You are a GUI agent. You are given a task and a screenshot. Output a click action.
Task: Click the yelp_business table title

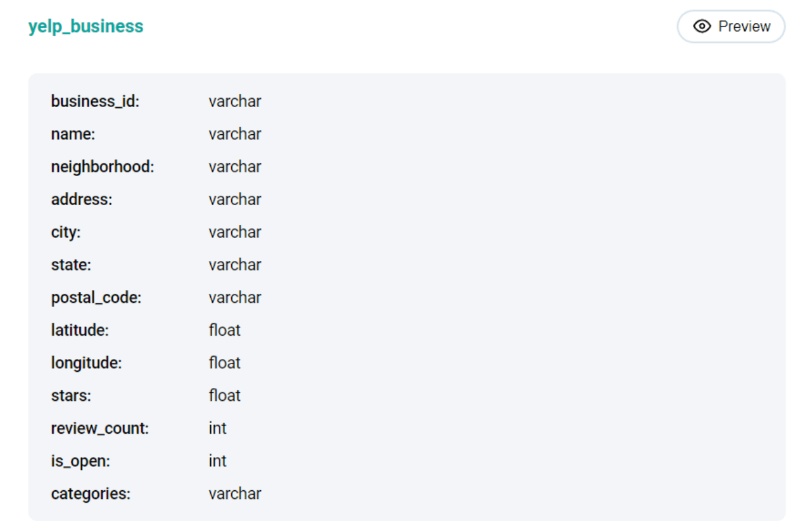tap(85, 26)
